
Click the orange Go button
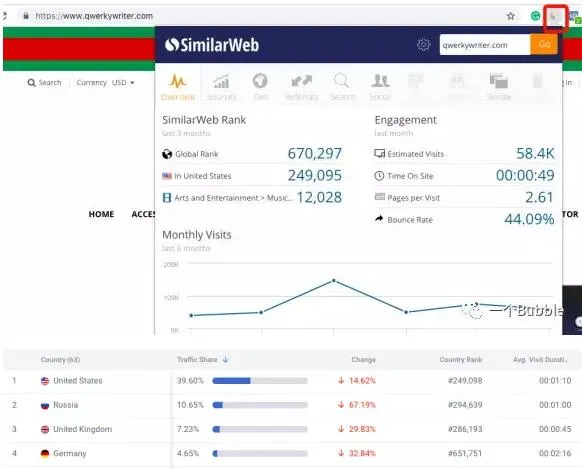544,45
